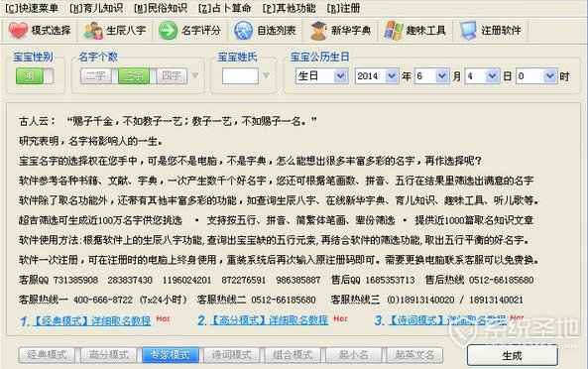The height and width of the screenshot is (369, 588).
Task: Toggle the baby gender 男 switch
Action: click(x=35, y=76)
